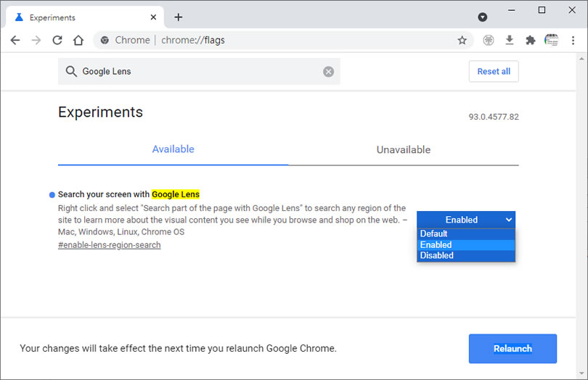The image size is (588, 380).
Task: Open the Extensions puzzle icon
Action: click(530, 40)
